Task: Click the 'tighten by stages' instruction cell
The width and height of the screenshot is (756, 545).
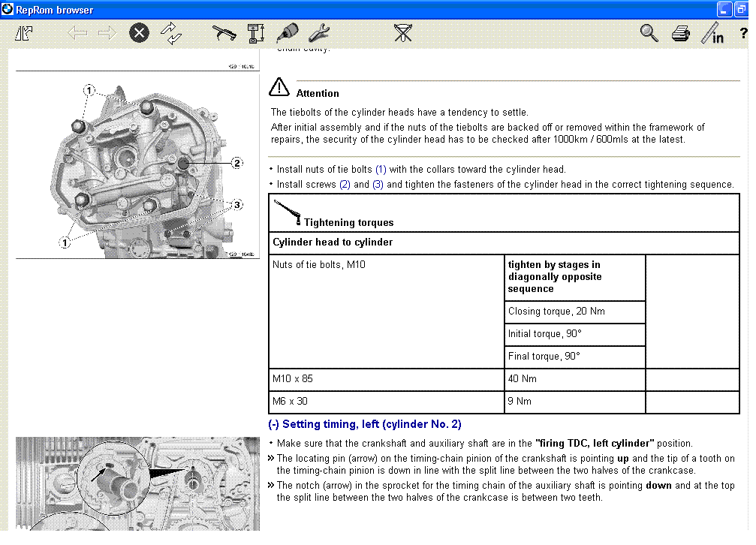Action: point(575,277)
